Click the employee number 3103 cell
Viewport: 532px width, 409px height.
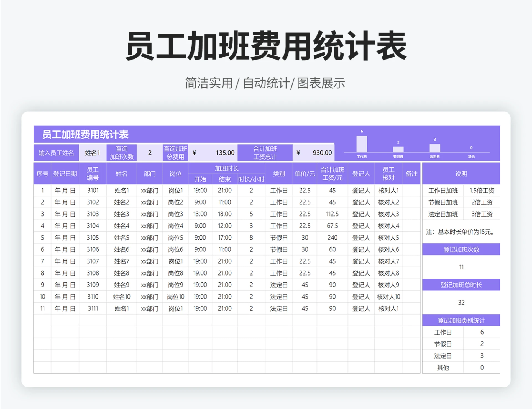(x=93, y=214)
